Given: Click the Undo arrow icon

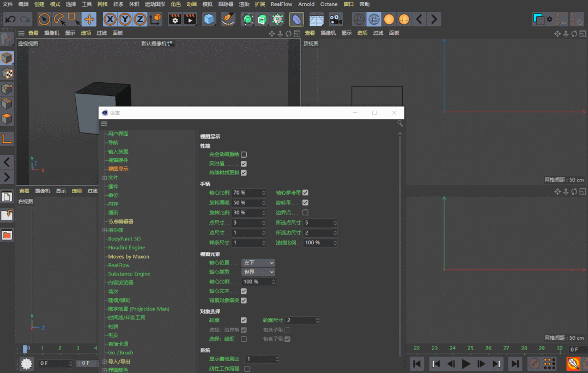Looking at the screenshot, I should coord(10,20).
